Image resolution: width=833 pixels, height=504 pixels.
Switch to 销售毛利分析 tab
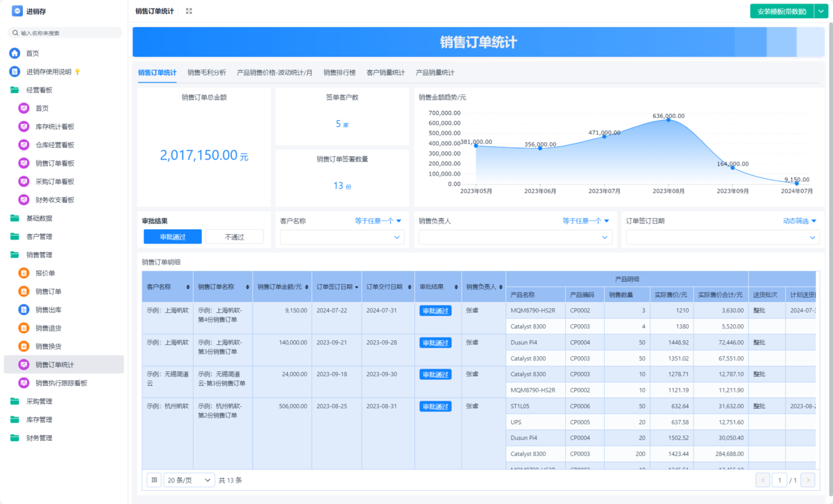207,72
